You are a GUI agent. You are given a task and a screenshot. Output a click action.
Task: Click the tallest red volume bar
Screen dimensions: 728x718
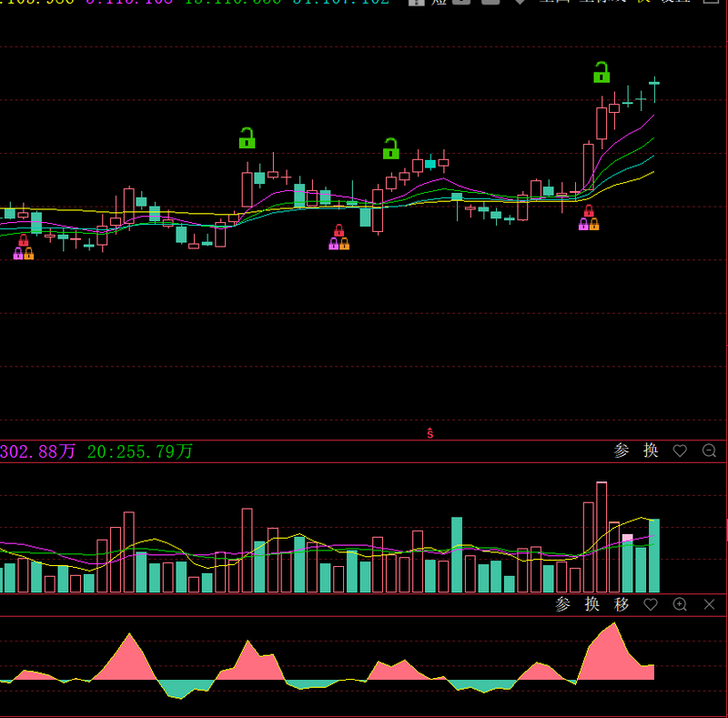tap(602, 537)
